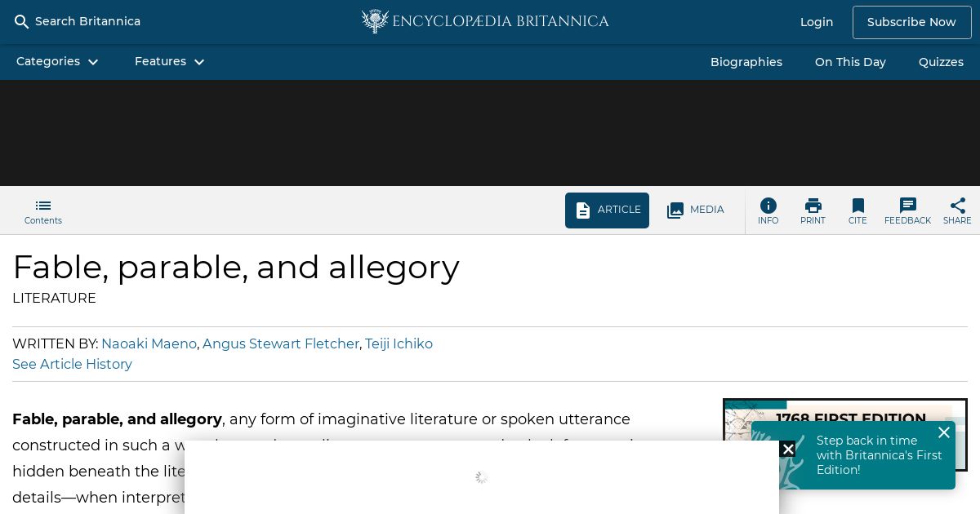Click See Article History link
Image resolution: width=980 pixels, height=514 pixels.
pos(72,365)
